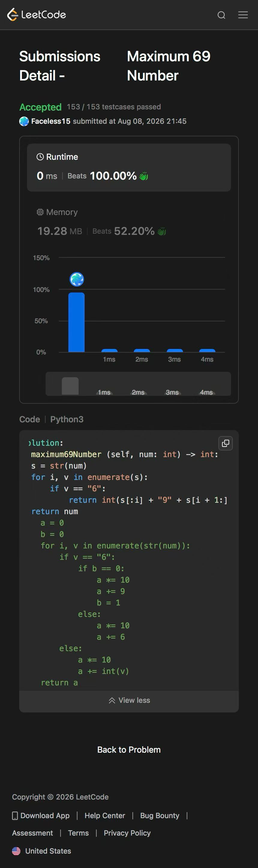Open the LeetCode logo home link
The image size is (258, 868).
point(37,14)
